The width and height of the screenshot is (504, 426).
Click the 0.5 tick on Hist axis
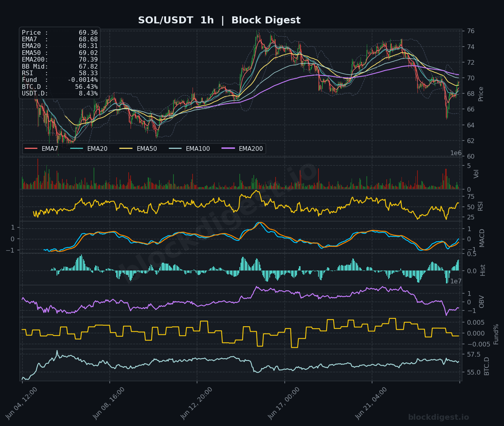coord(471,254)
